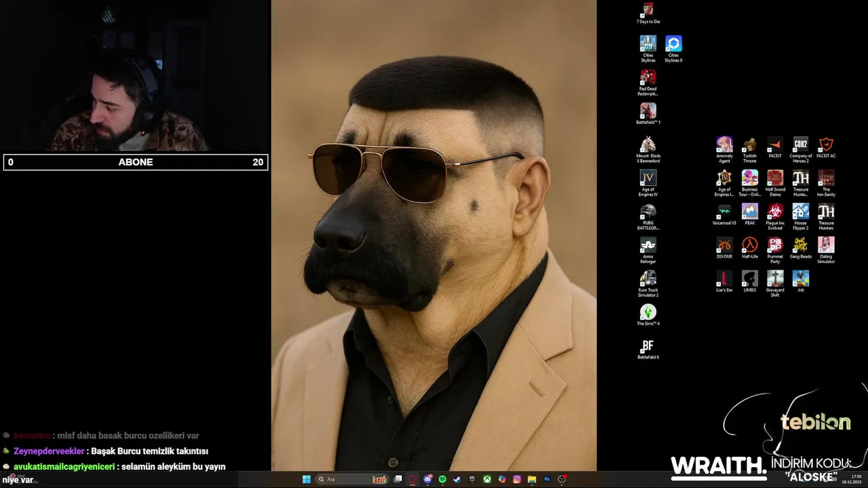Open File Explorer from the taskbar

tap(532, 479)
